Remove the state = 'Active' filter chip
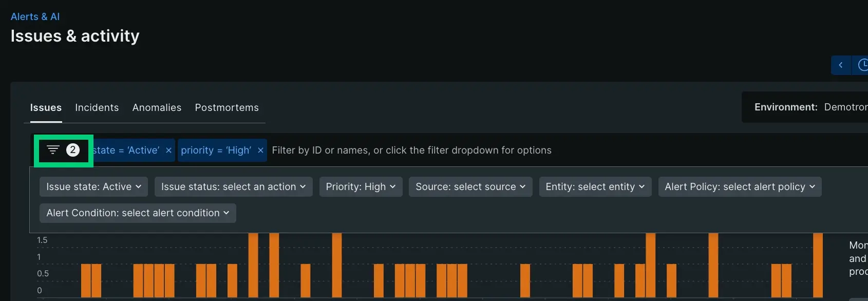868x301 pixels. (x=168, y=150)
